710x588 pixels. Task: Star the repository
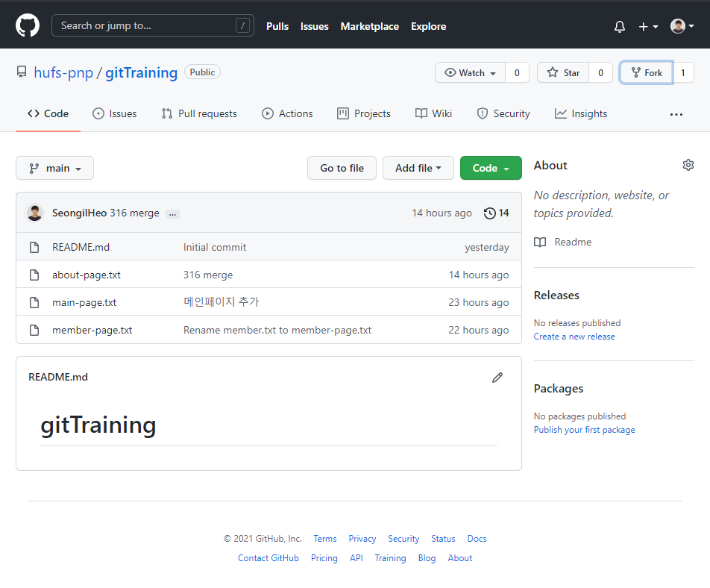(563, 73)
